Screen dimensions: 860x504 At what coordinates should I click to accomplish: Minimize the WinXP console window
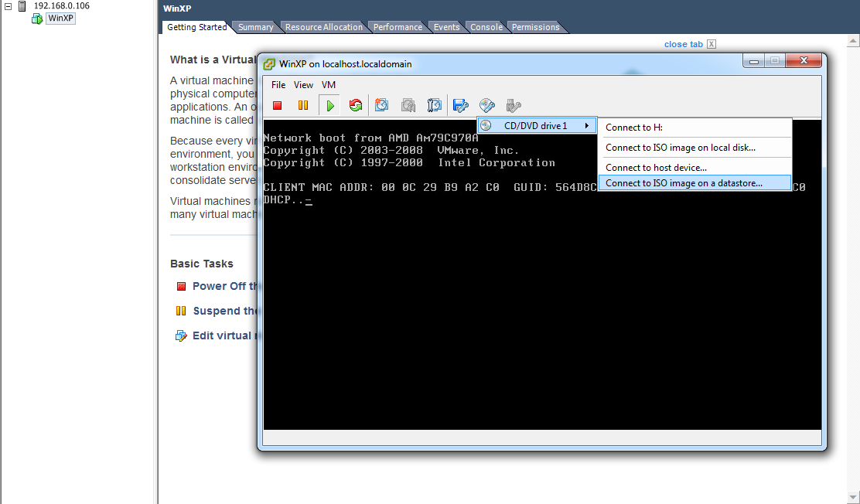coord(753,61)
